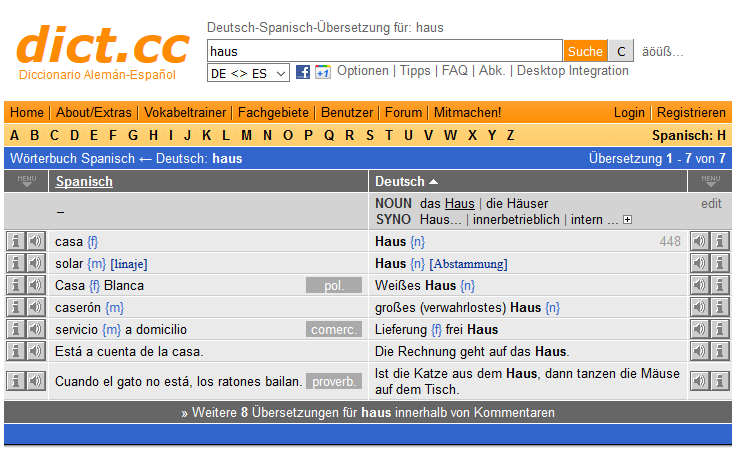
Task: Open info icon for Weißes Haus
Action: [x=719, y=285]
